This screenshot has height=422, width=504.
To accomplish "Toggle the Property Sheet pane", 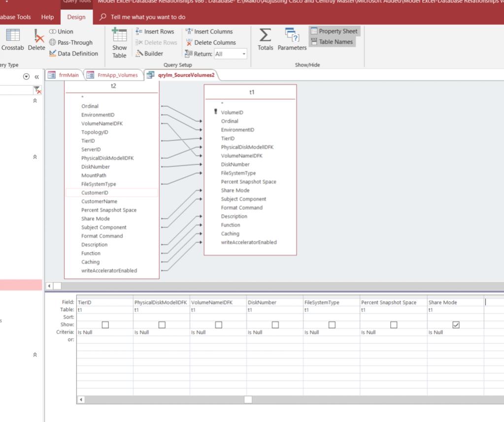I will tap(334, 32).
